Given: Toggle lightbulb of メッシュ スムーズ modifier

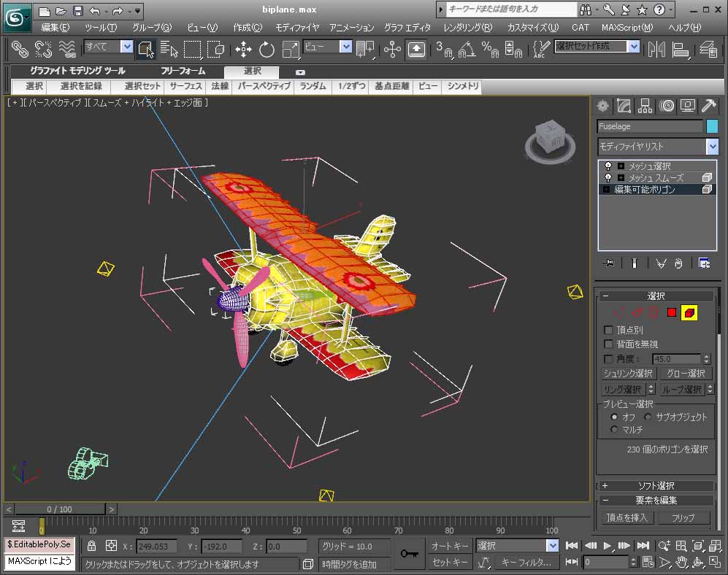Looking at the screenshot, I should click(608, 178).
